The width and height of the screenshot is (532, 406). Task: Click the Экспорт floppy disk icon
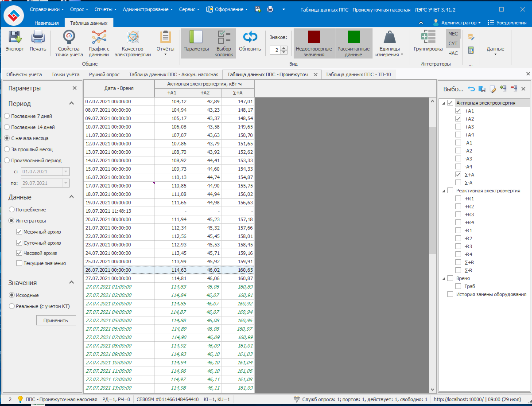(x=15, y=38)
